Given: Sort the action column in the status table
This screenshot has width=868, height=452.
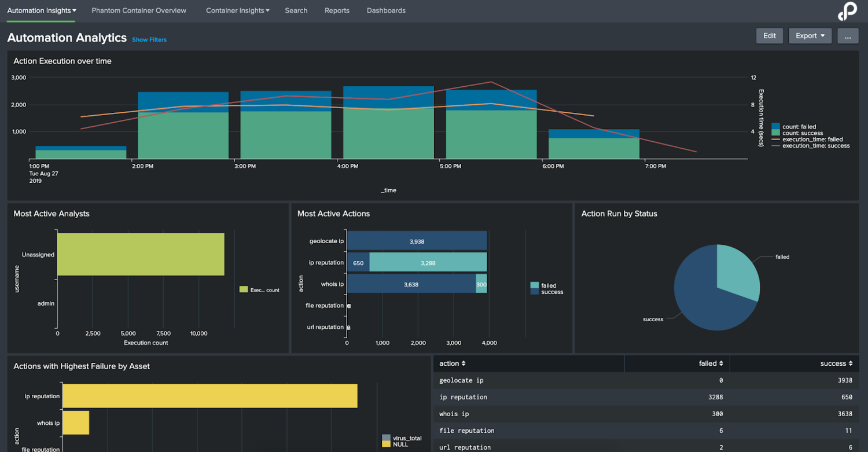Looking at the screenshot, I should (451, 363).
